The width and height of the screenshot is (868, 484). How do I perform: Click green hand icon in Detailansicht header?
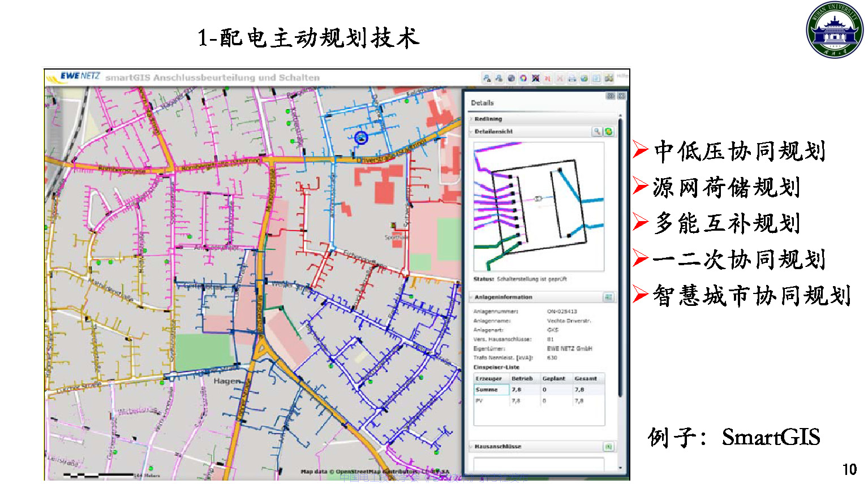tap(609, 131)
